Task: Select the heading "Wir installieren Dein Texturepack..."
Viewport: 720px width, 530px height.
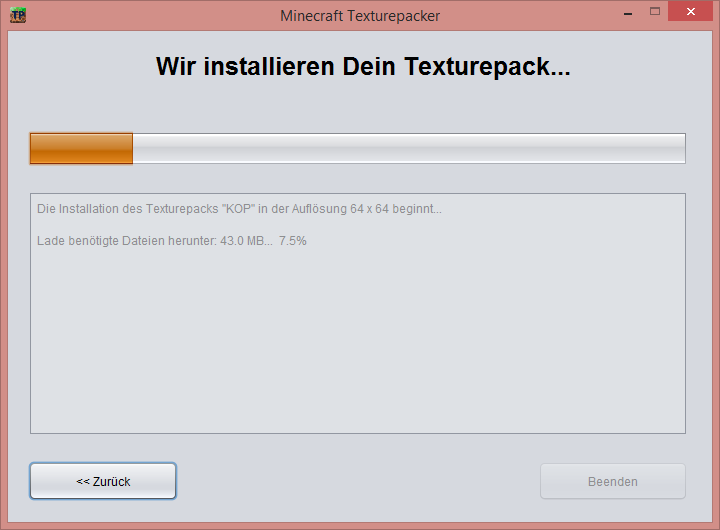Action: click(363, 67)
